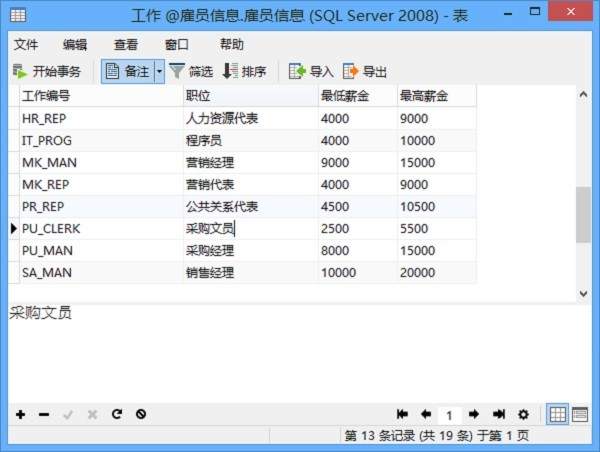Expand the 备注 dropdown arrow
The image size is (600, 452).
[159, 71]
